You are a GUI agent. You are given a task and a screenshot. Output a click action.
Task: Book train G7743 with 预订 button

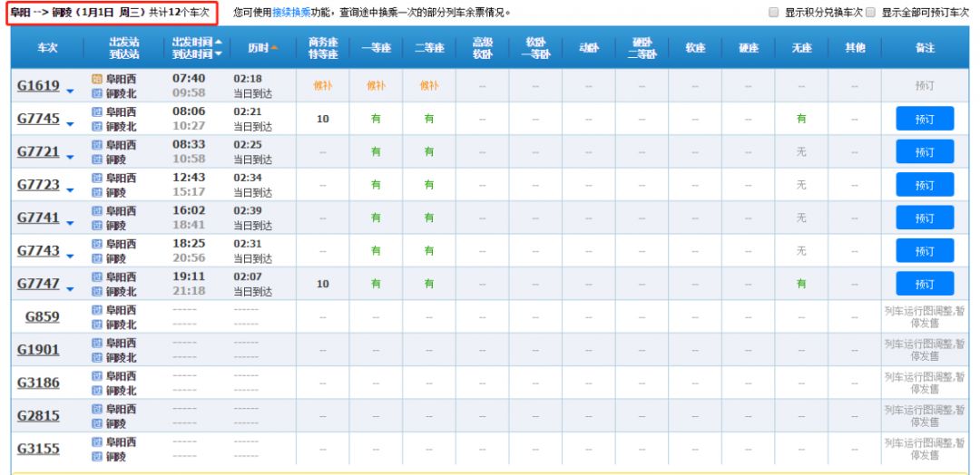pos(925,251)
